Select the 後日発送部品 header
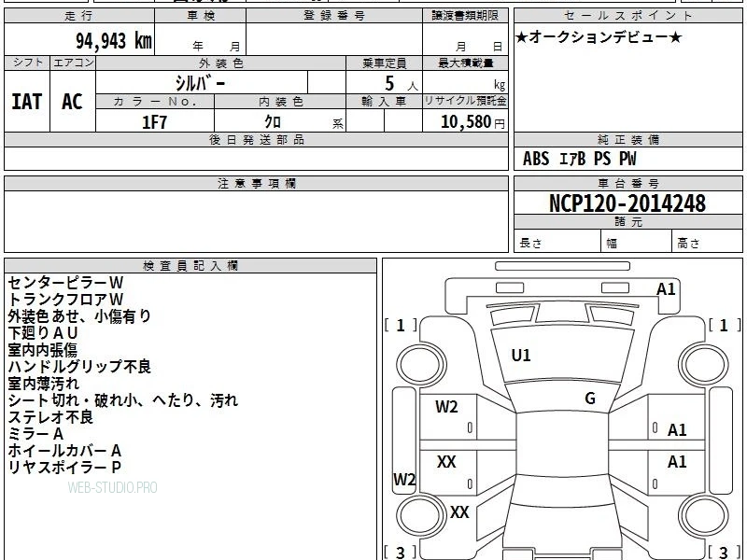This screenshot has width=747, height=560. pos(256,139)
